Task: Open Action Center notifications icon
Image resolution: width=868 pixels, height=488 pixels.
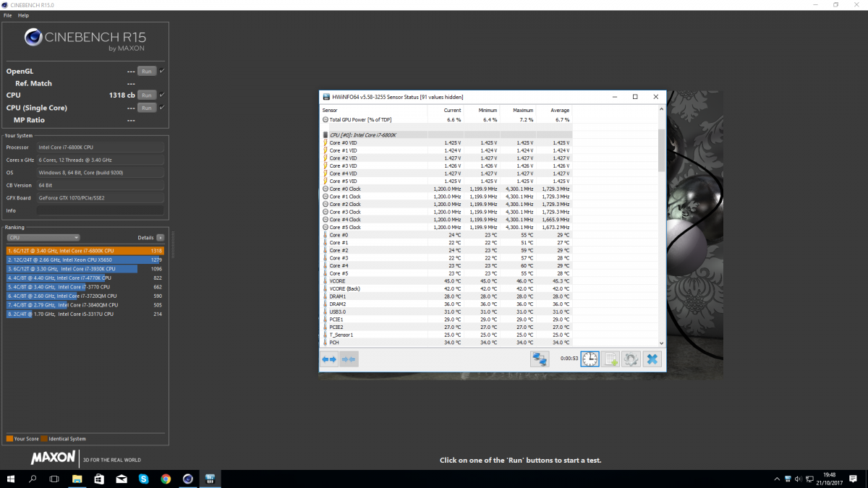Action: 855,479
